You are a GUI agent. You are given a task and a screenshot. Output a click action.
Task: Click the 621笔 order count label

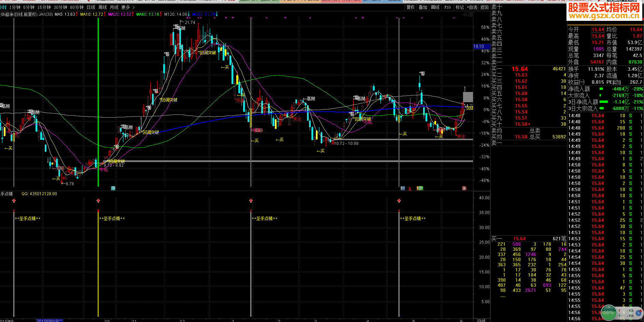(559, 239)
